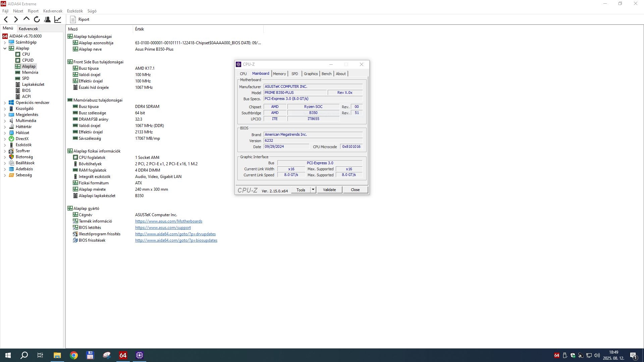Select the Lapkakészlet tree item

pyautogui.click(x=33, y=84)
